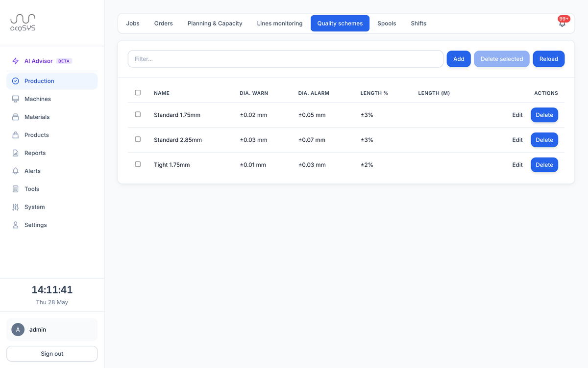Open AI Advisor from sidebar
Viewport: 588px width, 368px height.
[52, 61]
